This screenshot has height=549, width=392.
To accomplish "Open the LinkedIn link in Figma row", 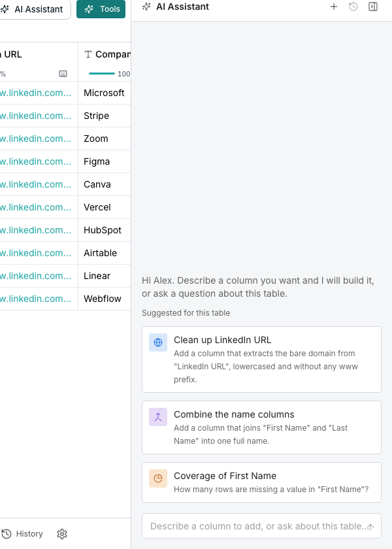I will point(35,161).
